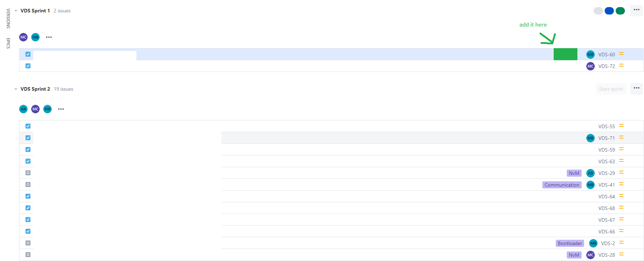This screenshot has height=261, width=644.
Task: Show more assignees in Sprint 2
Action: point(61,109)
